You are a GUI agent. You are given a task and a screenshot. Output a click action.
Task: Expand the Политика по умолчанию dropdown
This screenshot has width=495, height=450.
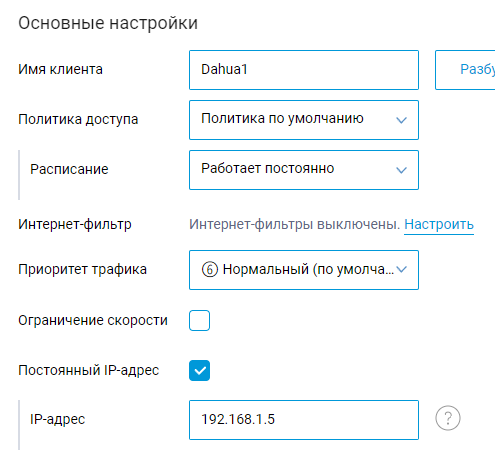(x=304, y=120)
